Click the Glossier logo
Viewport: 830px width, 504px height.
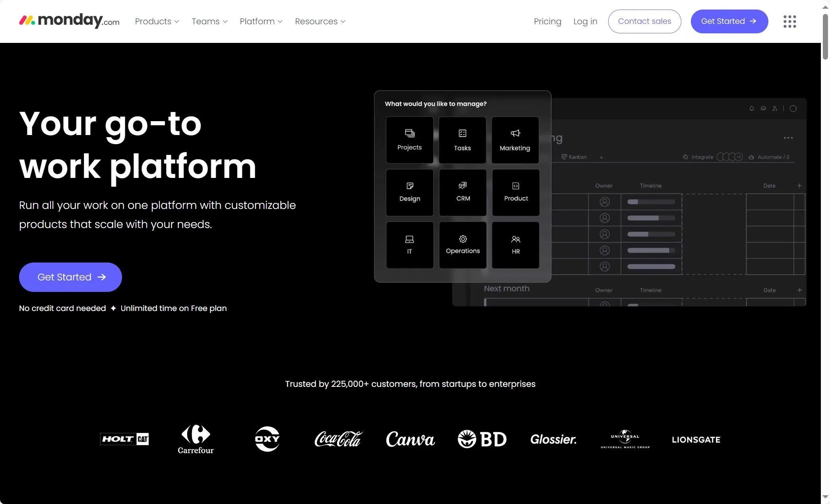point(553,439)
